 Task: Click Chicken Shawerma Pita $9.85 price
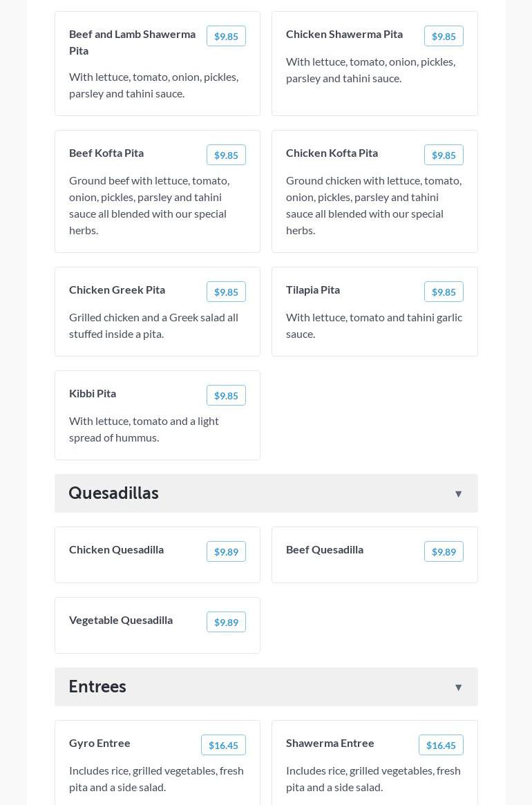(x=444, y=36)
